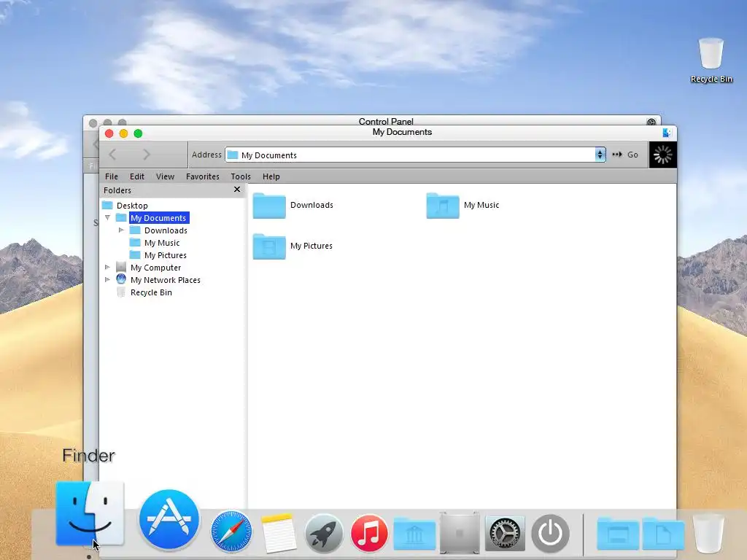Select My Music in the folder tree
The height and width of the screenshot is (560, 747).
(161, 242)
